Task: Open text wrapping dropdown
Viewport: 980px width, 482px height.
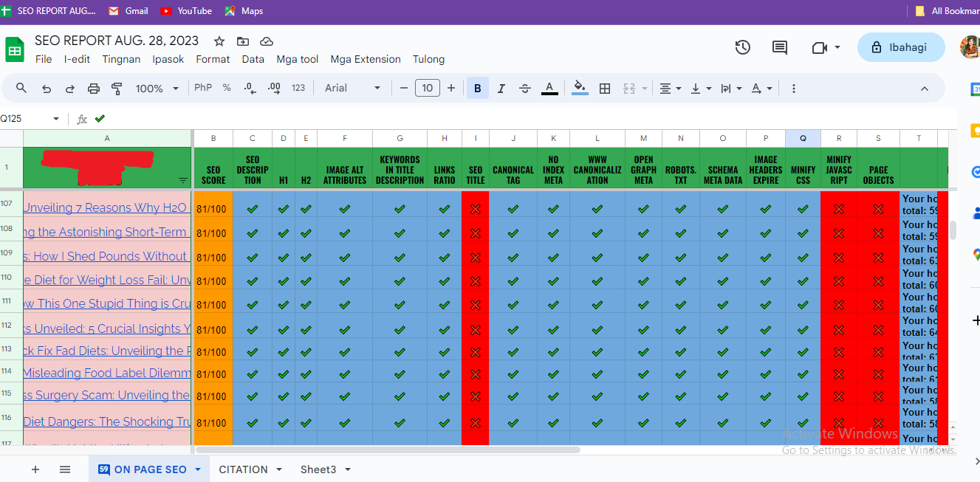Action: pos(731,89)
